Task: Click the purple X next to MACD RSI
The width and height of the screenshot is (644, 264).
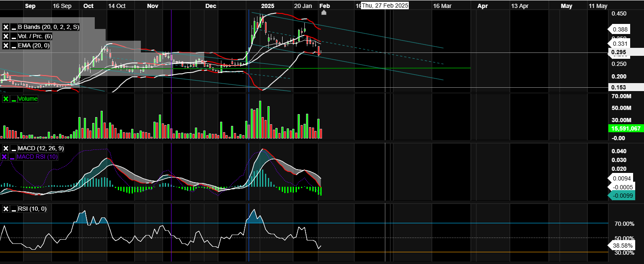Action: [x=5, y=157]
